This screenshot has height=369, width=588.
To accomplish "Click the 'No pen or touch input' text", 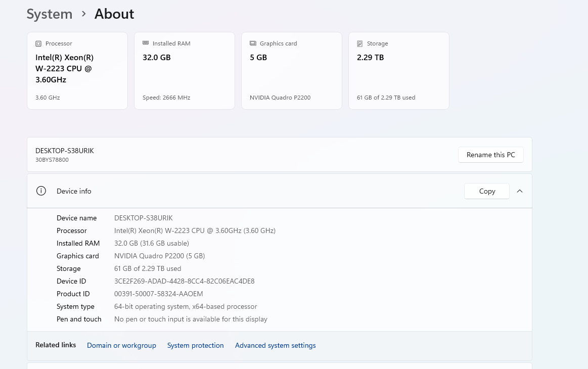I will coord(191,319).
